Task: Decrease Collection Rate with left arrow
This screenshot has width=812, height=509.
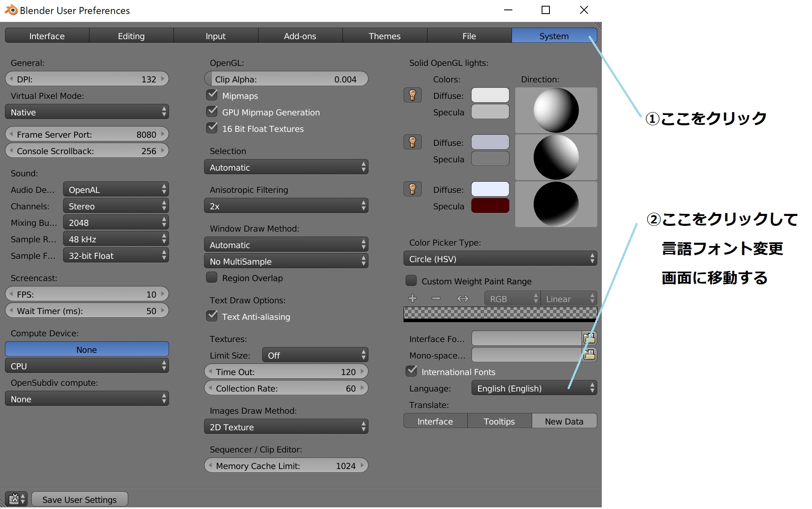Action: 210,388
